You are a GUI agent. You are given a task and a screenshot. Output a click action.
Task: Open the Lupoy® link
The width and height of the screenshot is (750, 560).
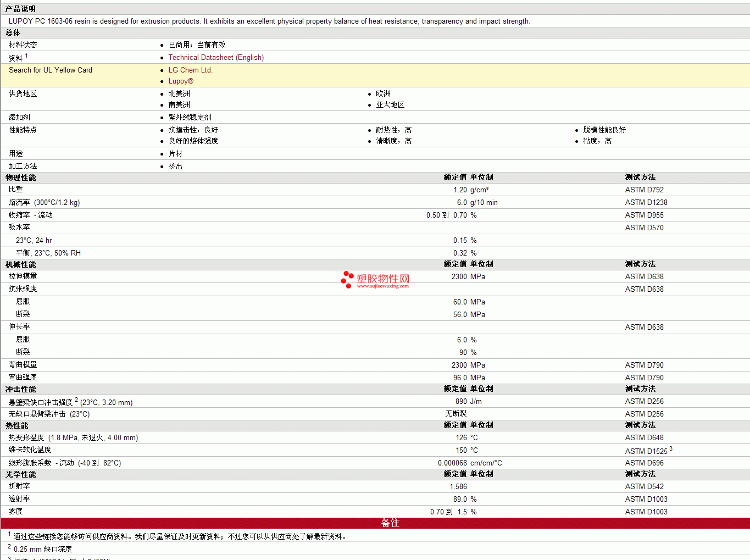[181, 81]
